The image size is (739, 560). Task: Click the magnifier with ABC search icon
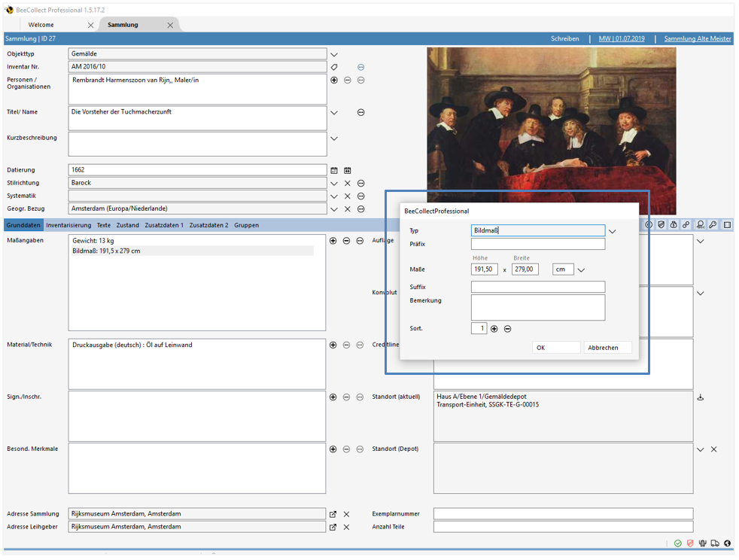click(x=700, y=224)
